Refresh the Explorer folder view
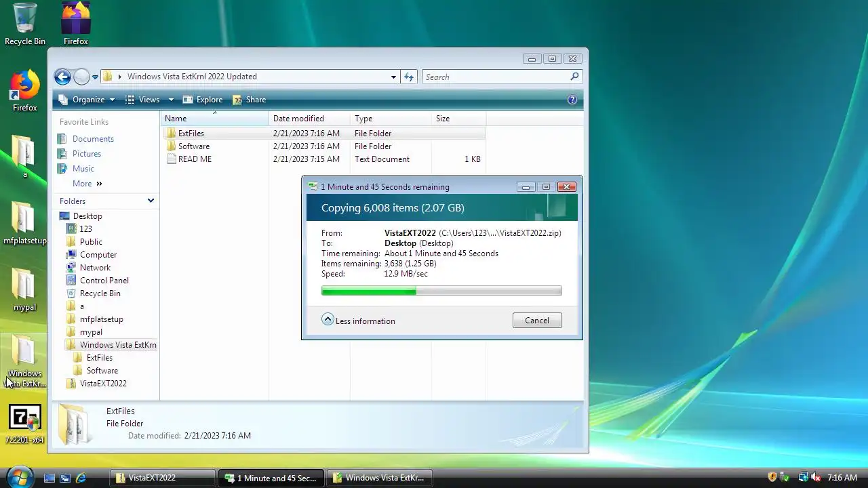 pos(409,77)
